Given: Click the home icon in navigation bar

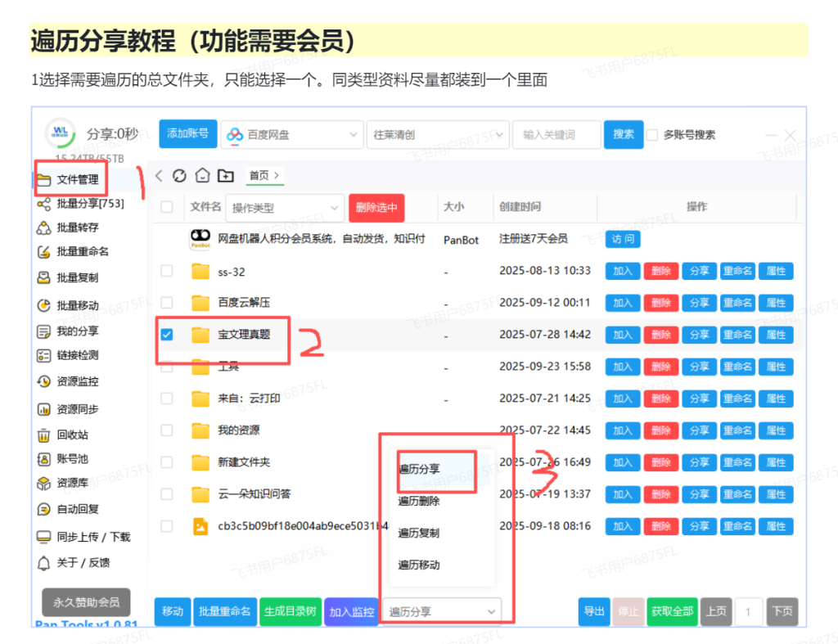Looking at the screenshot, I should coord(203,176).
